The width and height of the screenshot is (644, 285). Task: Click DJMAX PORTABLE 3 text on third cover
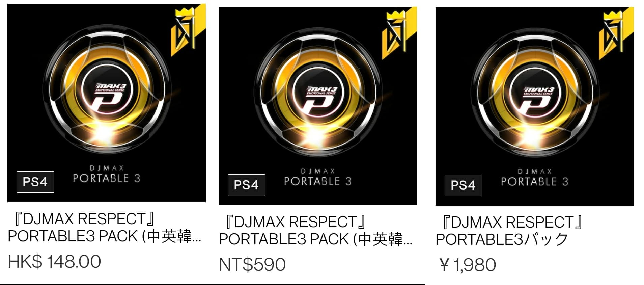coord(535,178)
